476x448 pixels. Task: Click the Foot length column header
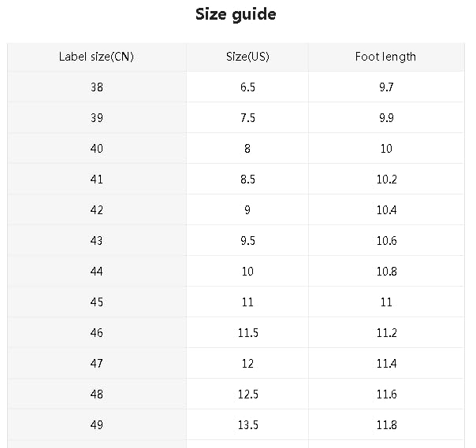pyautogui.click(x=385, y=57)
